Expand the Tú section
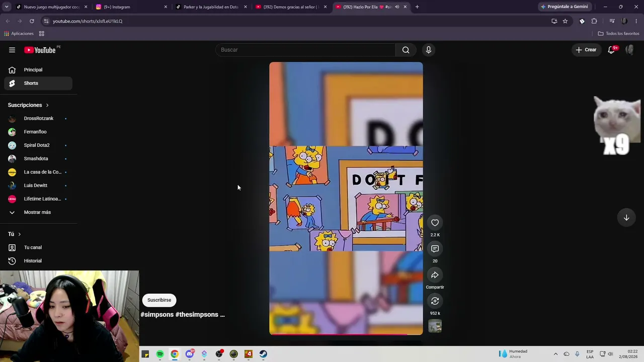 (x=15, y=234)
